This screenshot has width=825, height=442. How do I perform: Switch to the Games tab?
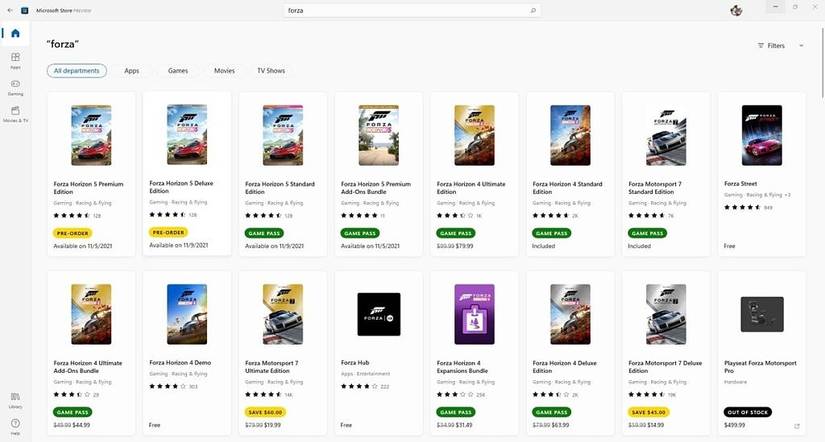click(x=178, y=71)
